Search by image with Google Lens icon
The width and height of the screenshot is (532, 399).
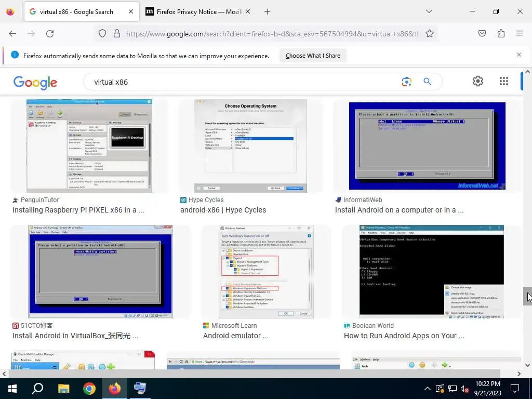[x=406, y=82]
